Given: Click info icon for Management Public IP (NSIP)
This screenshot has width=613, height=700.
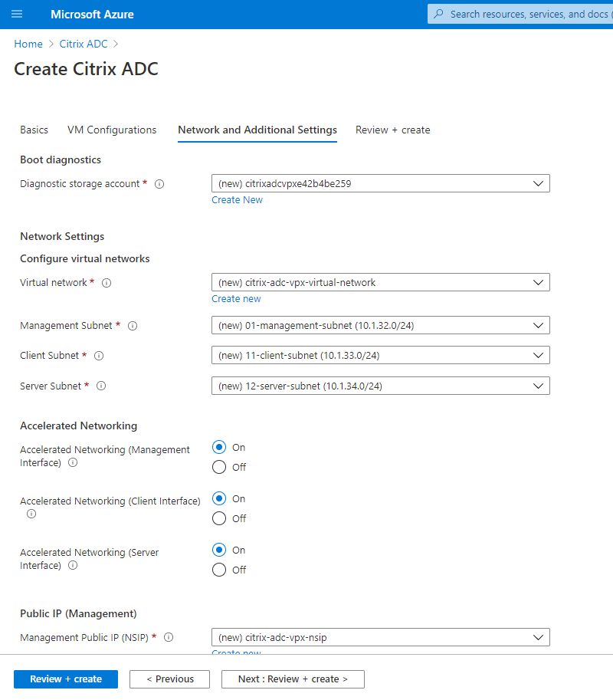Looking at the screenshot, I should click(x=169, y=637).
